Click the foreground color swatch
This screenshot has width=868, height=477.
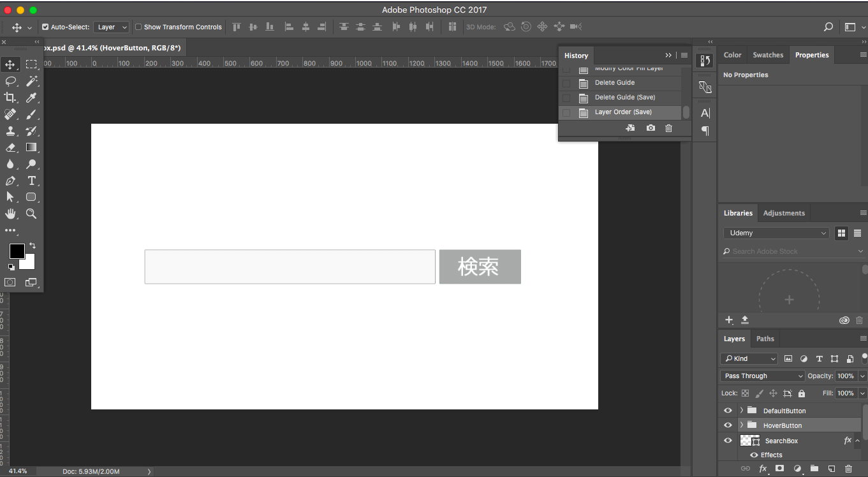click(17, 251)
